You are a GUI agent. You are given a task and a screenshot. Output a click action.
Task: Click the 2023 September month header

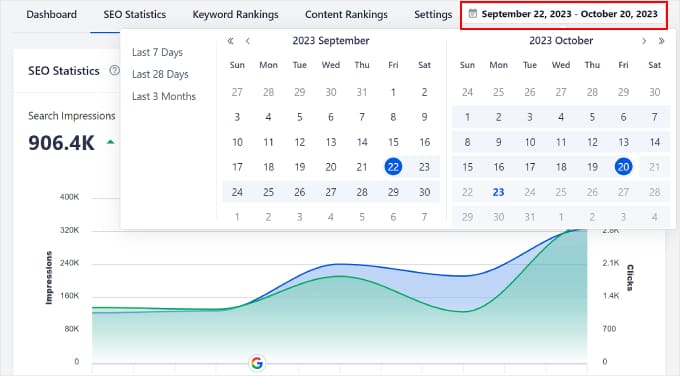coord(331,41)
